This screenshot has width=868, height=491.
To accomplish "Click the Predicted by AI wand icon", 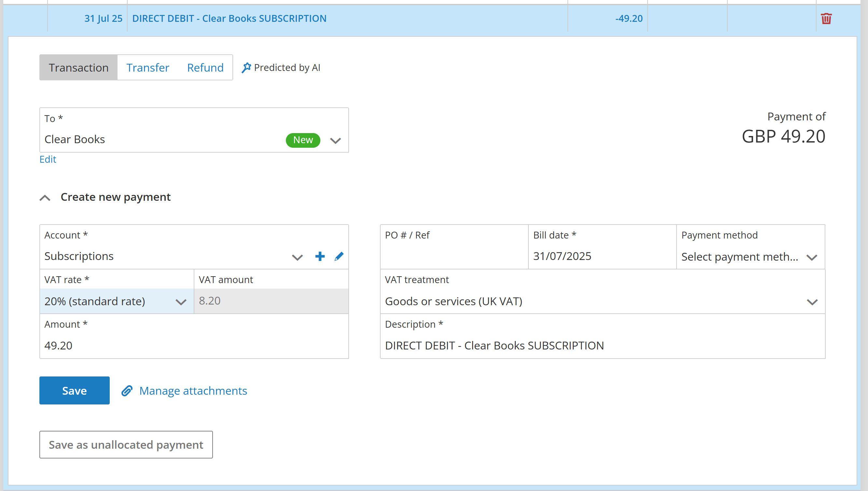I will [x=246, y=68].
